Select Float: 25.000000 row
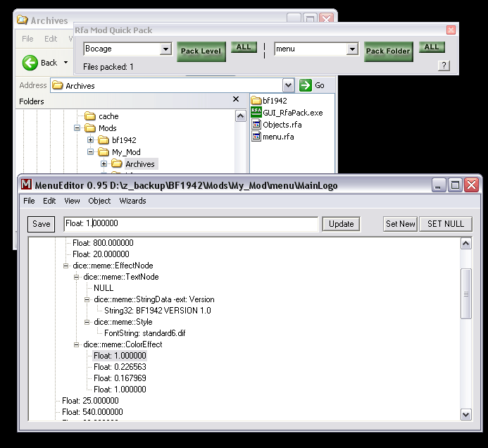Image resolution: width=488 pixels, height=448 pixels. pyautogui.click(x=90, y=400)
